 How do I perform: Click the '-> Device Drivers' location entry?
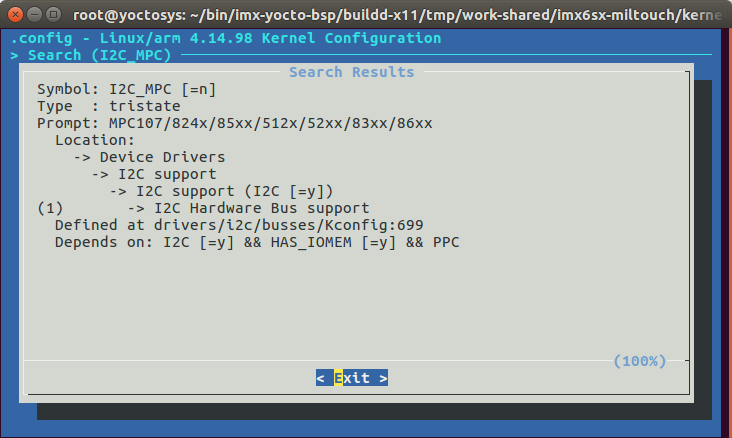click(149, 157)
